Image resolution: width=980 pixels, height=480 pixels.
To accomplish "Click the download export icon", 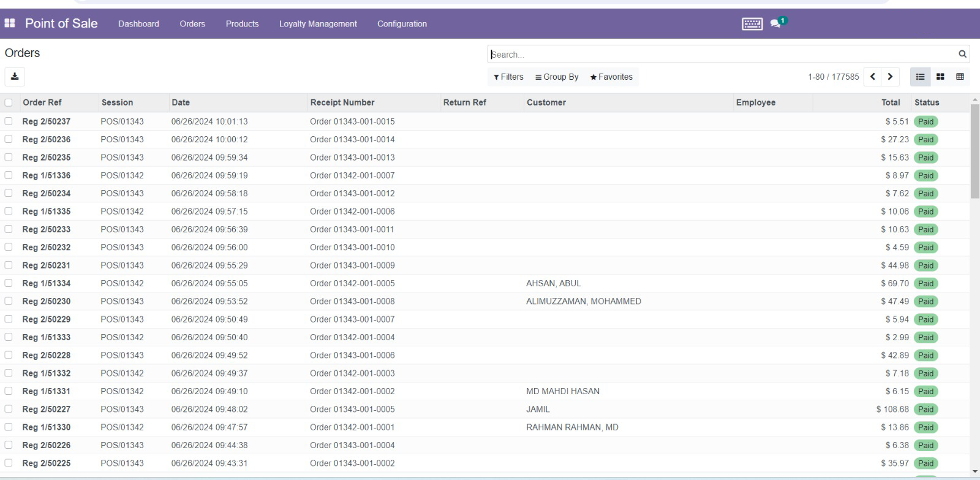I will tap(15, 77).
